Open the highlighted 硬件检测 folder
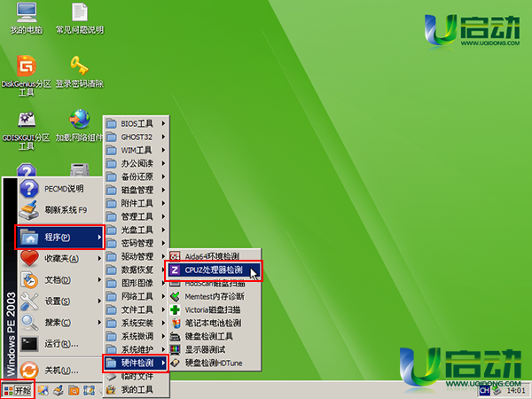The width and height of the screenshot is (532, 399). coord(136,363)
